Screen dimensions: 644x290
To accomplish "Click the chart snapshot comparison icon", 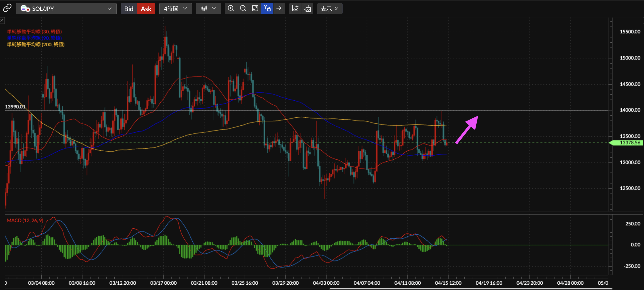I will click(307, 9).
